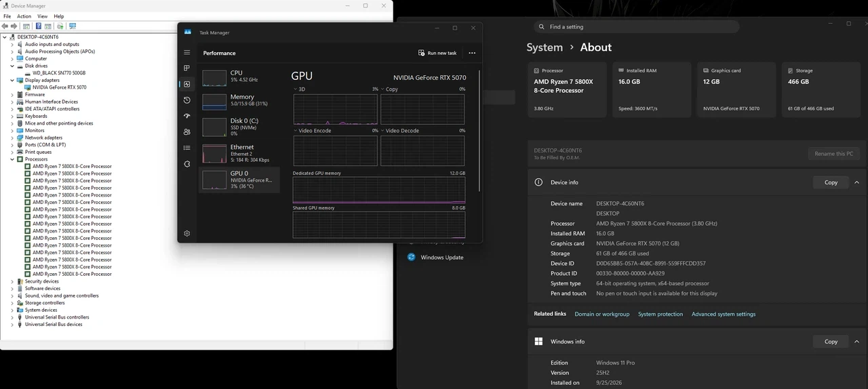Click Windows Update icon in Settings sidebar

pos(411,257)
